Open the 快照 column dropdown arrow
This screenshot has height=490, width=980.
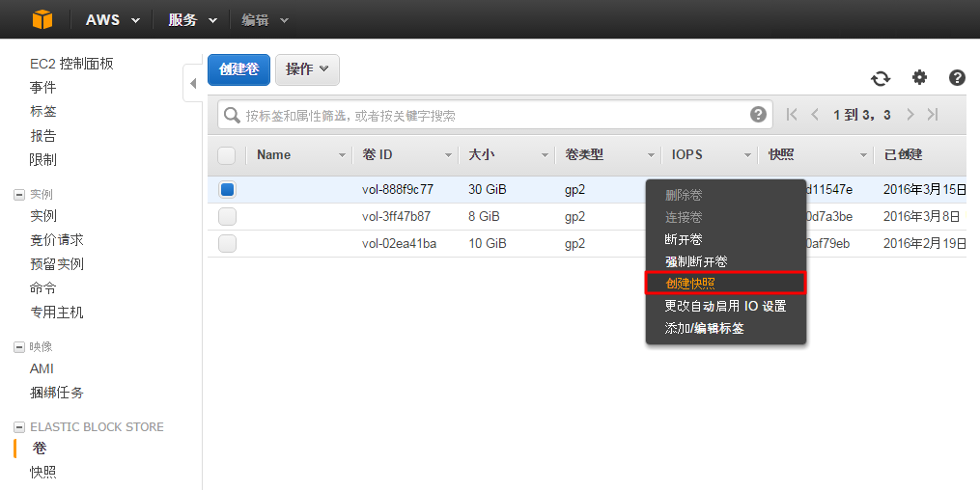863,155
